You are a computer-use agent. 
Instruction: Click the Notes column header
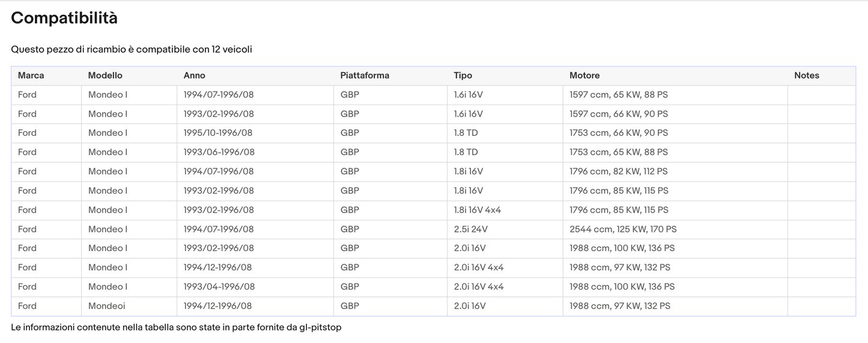pyautogui.click(x=806, y=76)
